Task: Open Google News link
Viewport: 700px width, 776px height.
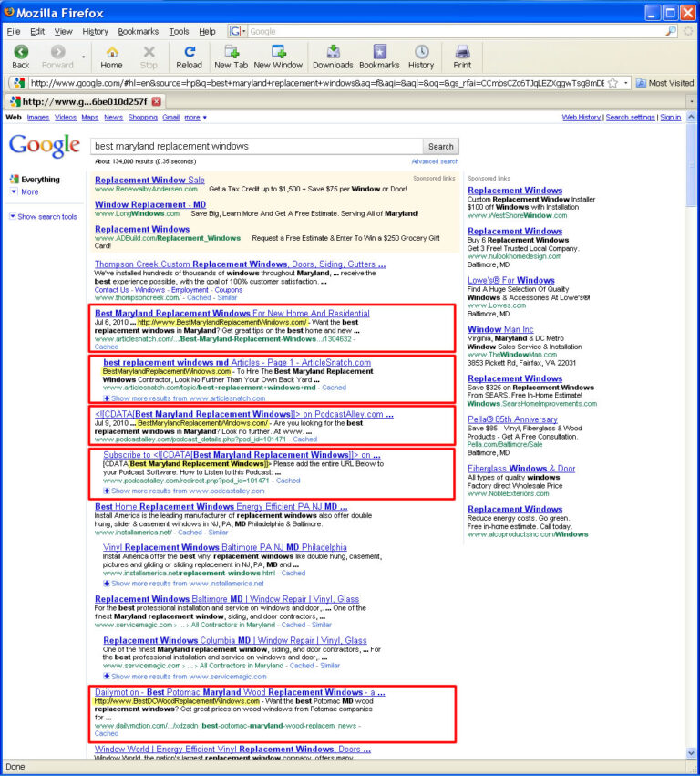Action: (113, 118)
